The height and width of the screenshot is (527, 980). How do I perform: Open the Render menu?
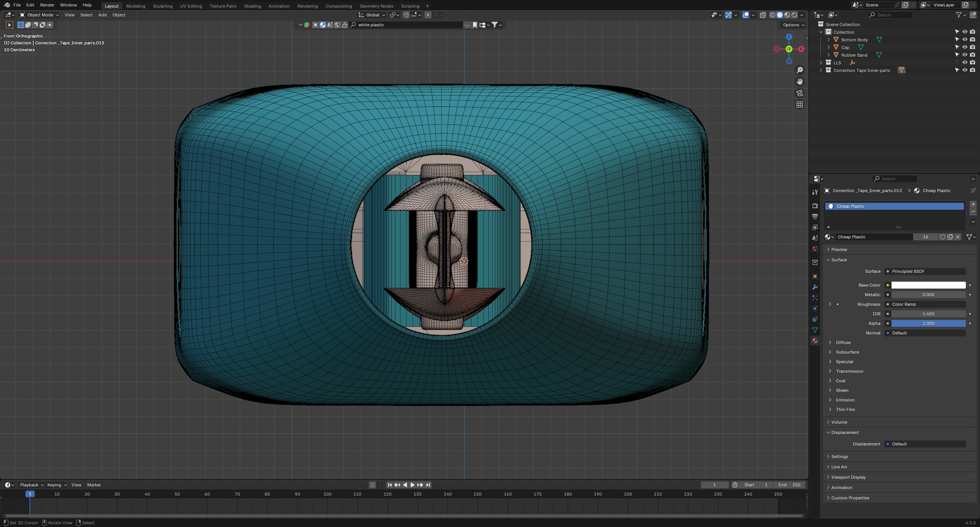pos(47,5)
